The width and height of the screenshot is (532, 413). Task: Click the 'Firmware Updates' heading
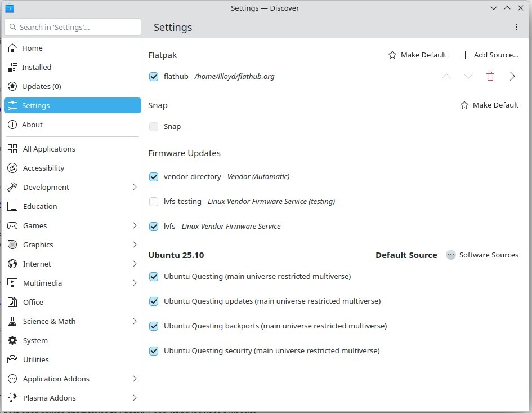pos(184,153)
